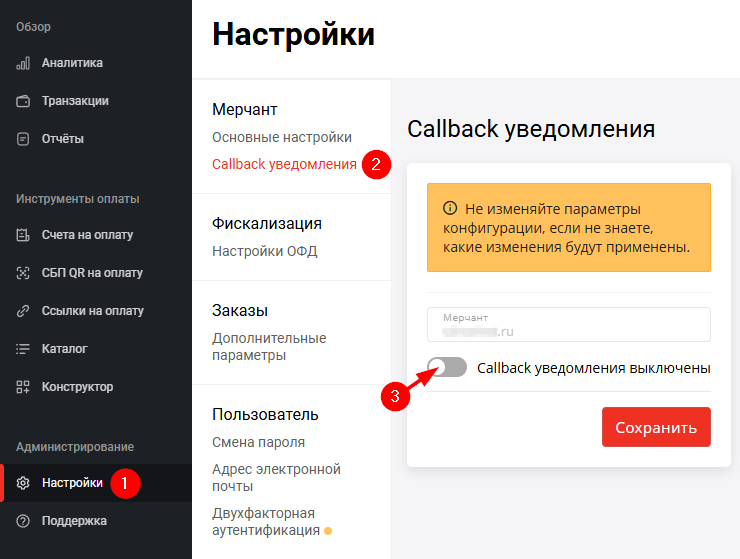
Task: Click the Администрирование sidebar group label
Action: 75,447
